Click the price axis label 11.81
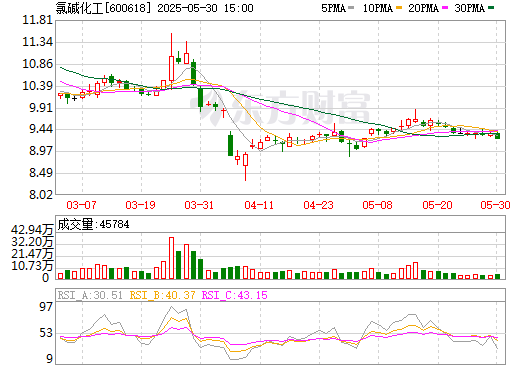Image resolution: width=520 pixels, height=365 pixels. click(38, 20)
